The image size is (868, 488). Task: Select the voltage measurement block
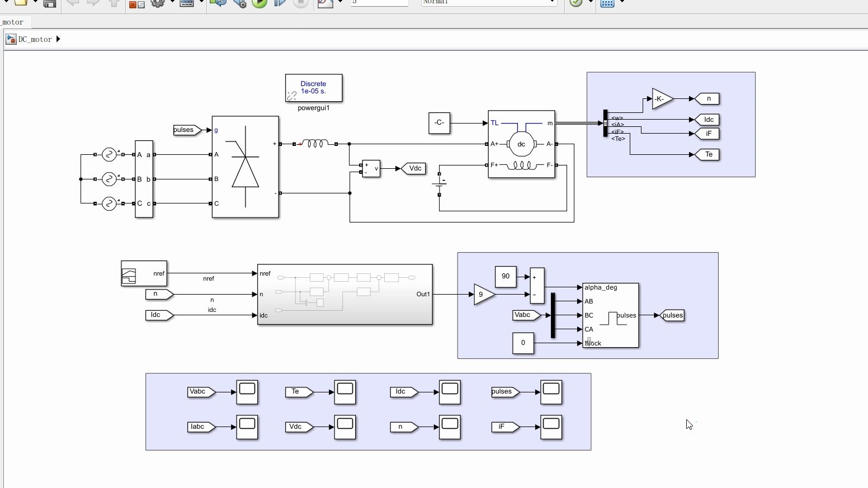pos(371,168)
